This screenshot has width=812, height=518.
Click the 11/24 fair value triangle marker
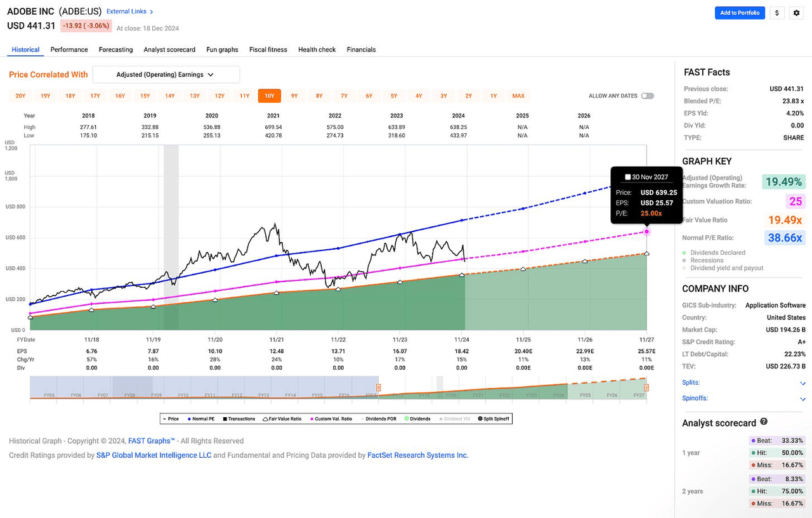click(461, 275)
